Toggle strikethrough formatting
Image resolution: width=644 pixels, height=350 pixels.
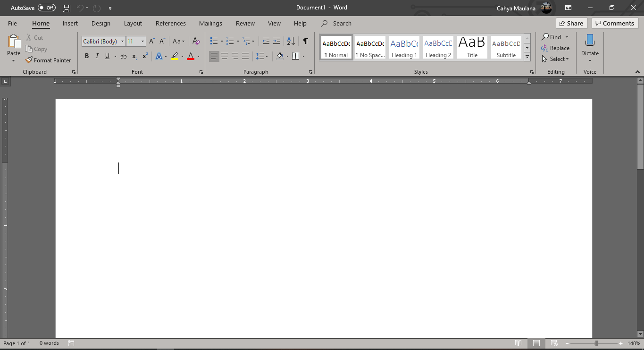coord(123,56)
